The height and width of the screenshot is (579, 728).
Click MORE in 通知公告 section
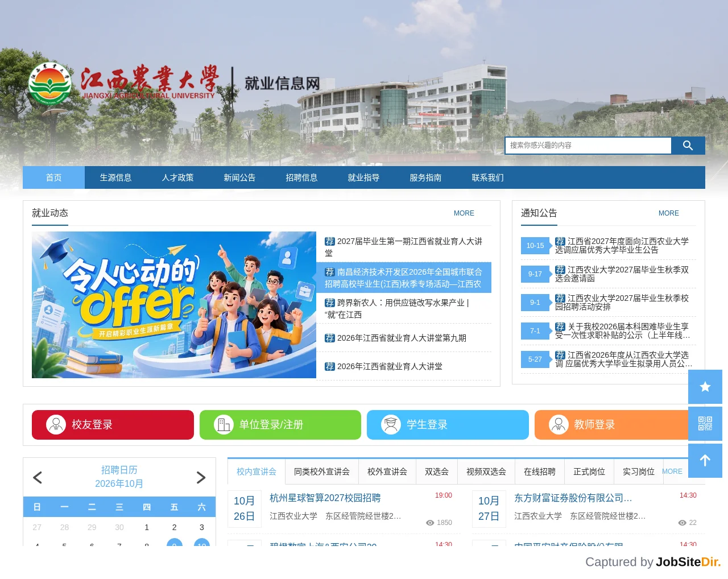coord(668,213)
